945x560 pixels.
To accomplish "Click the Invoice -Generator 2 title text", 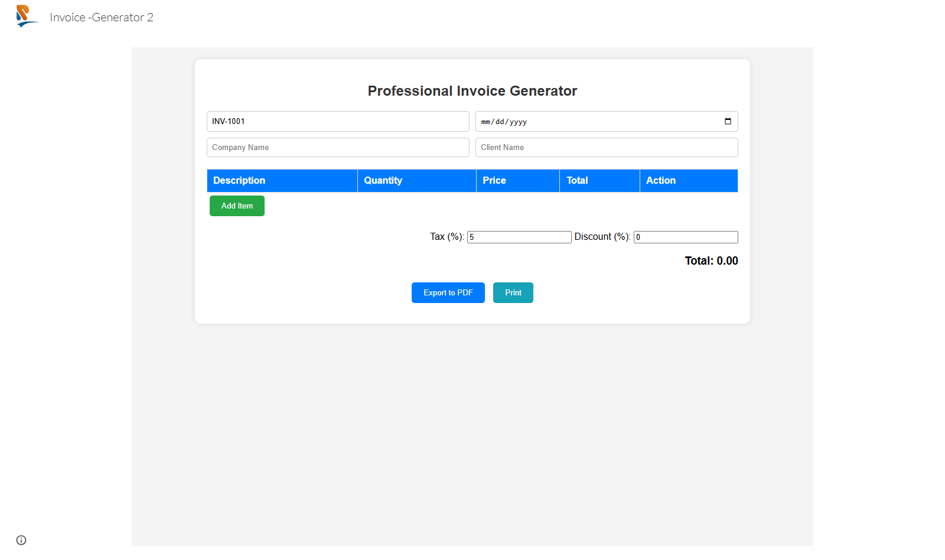I will [102, 17].
